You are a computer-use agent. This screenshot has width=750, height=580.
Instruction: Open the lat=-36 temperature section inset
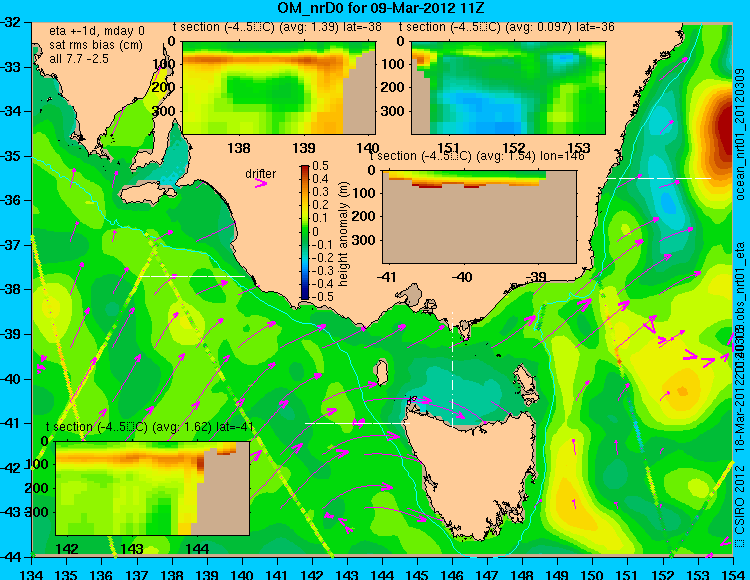[508, 88]
